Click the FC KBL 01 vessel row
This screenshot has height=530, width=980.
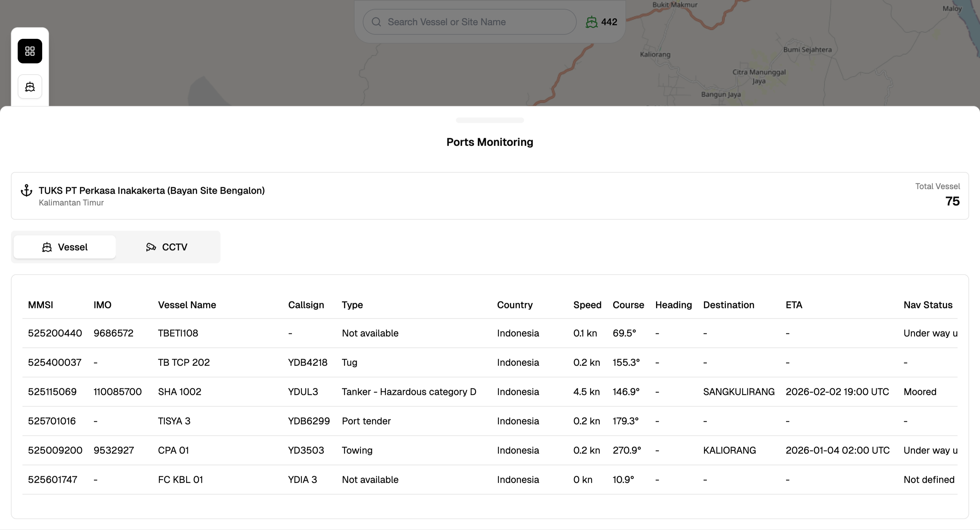click(180, 480)
